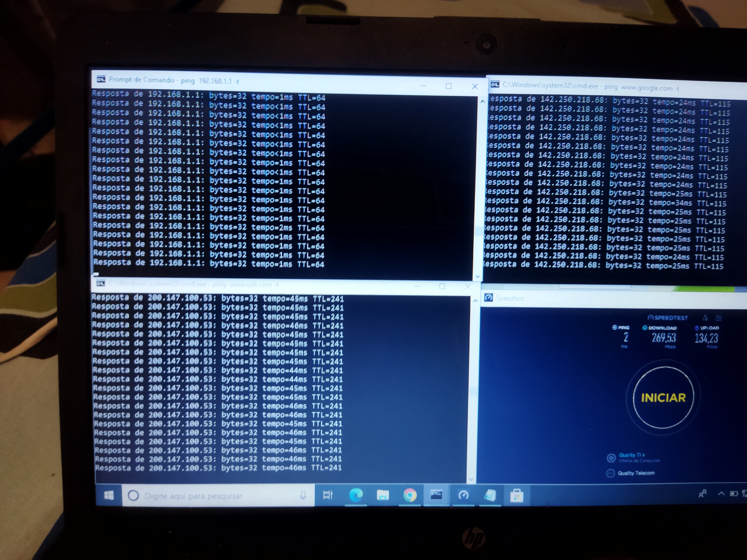Launch Google Chrome from the taskbar

point(410,495)
